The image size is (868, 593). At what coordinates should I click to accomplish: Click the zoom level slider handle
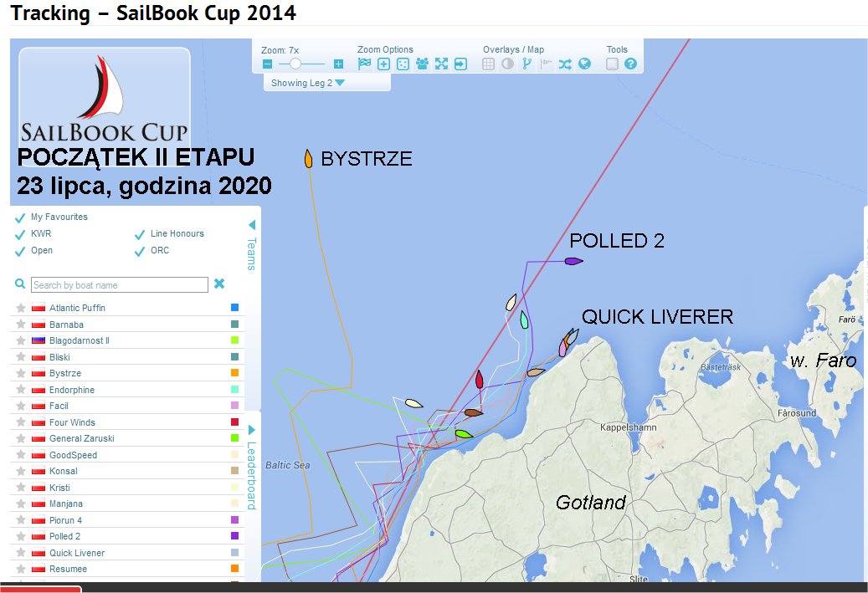point(295,64)
